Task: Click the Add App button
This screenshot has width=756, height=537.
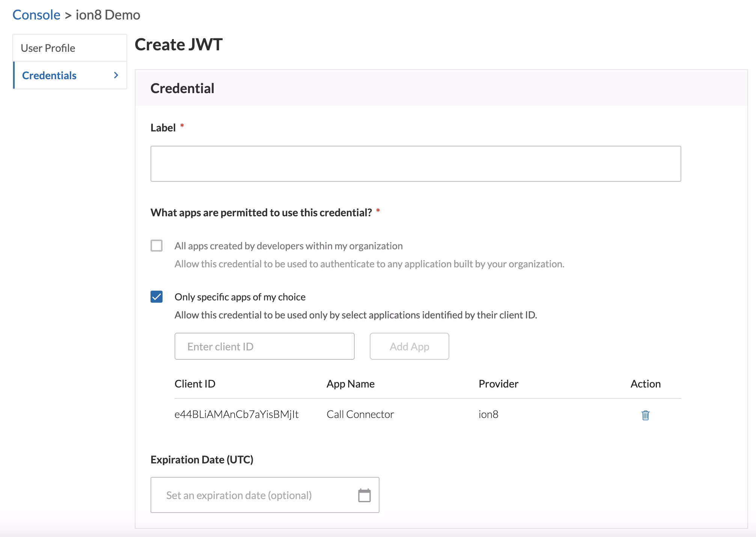Action: tap(409, 346)
